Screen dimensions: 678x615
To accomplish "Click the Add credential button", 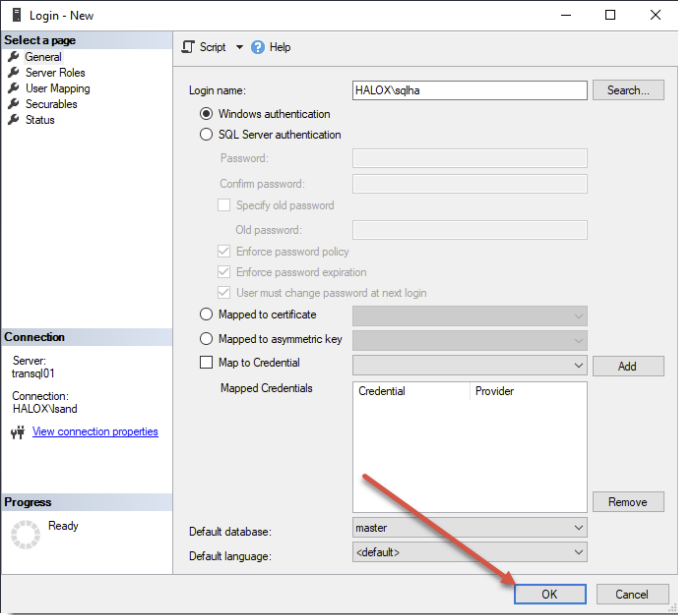I will point(628,366).
